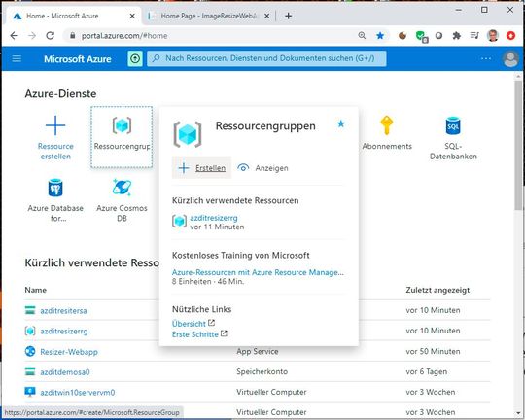Click the Name column header
Screen dimensions: 525x420
36,290
